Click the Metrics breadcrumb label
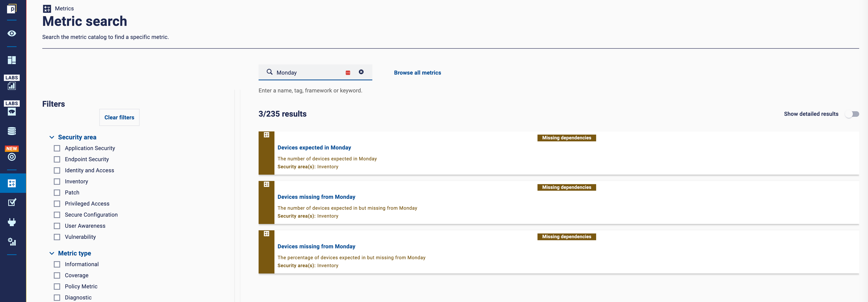Screen dimensions: 868x302 coord(64,9)
